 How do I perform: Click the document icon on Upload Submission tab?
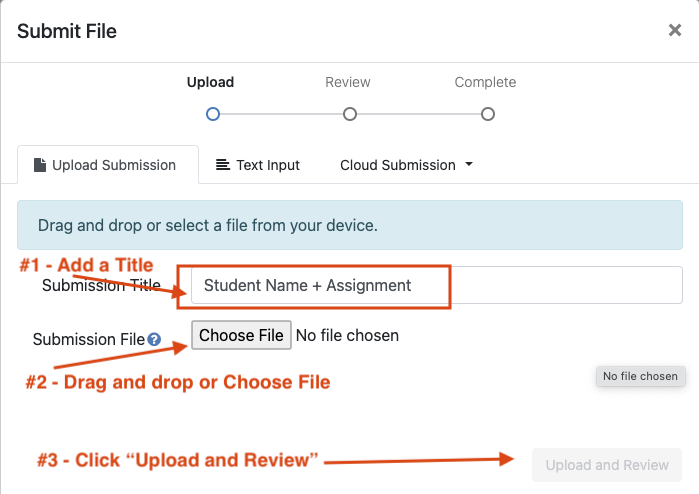[x=40, y=165]
